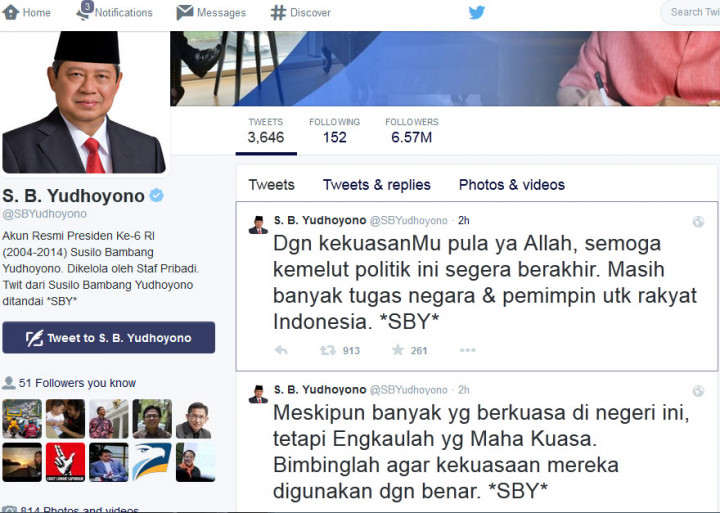Click the 'Meskipun banyak yg berkuasa' tweet text
This screenshot has width=720, height=513.
tap(481, 451)
